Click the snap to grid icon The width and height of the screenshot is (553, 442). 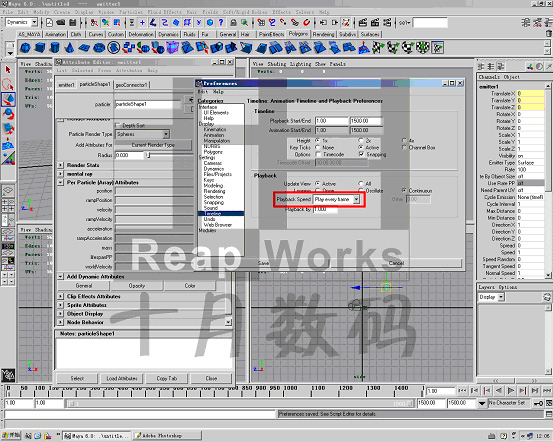pos(261,23)
